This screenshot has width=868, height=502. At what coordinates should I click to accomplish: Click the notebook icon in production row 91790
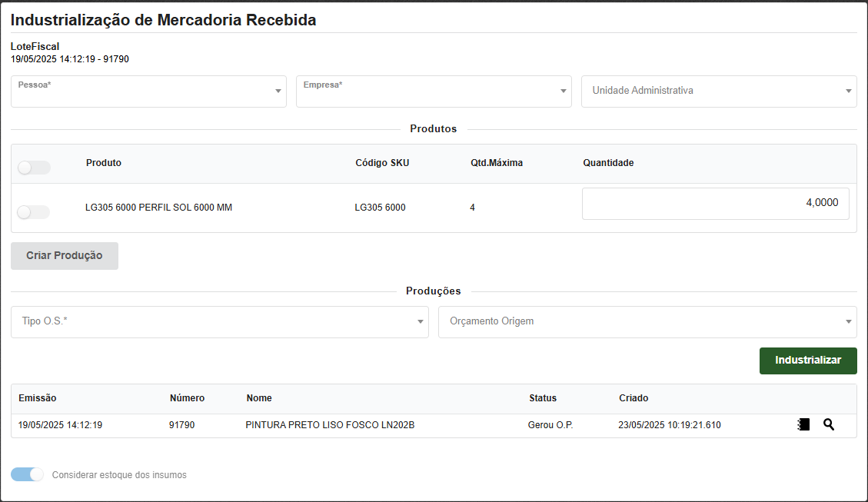[x=803, y=424]
